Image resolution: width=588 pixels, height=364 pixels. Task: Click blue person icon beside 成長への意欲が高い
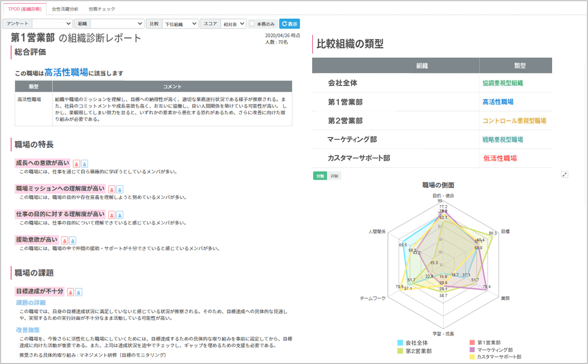[x=85, y=164]
